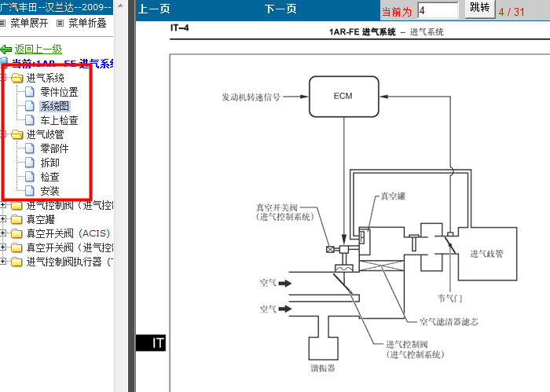Click the document icon beside 拆卸

30,163
